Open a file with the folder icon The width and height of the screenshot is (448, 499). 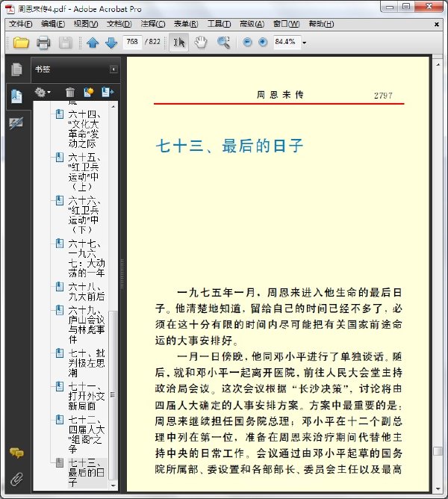(21, 42)
